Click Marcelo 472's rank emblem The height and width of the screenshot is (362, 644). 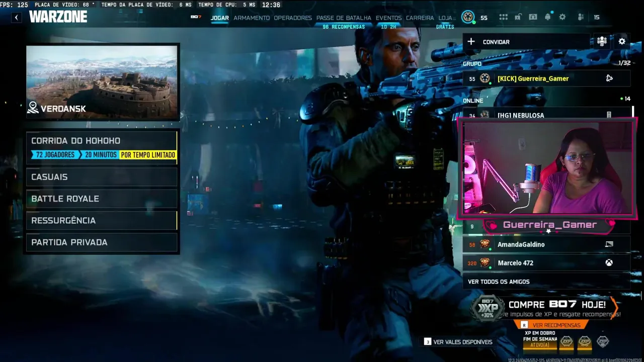click(x=485, y=263)
